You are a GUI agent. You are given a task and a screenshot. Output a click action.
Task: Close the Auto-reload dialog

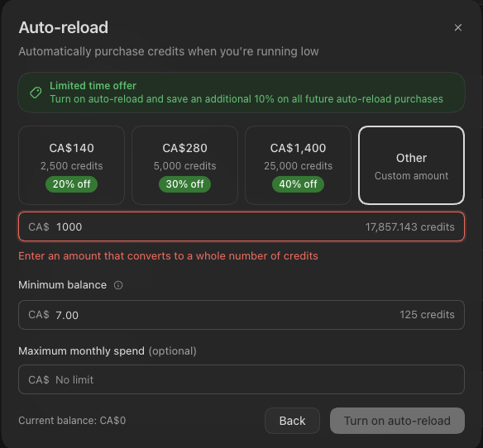click(x=457, y=28)
